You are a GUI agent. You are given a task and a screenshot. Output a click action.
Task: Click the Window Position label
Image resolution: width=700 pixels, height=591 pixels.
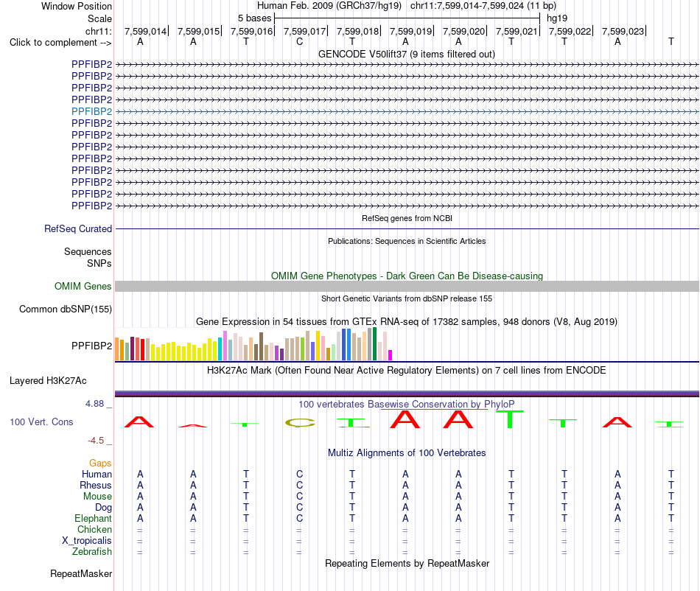tap(77, 6)
